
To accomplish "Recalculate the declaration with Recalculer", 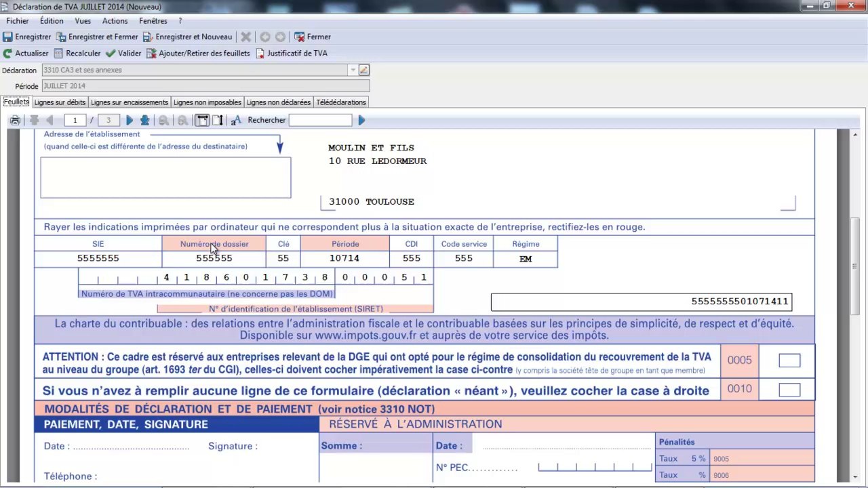I will point(77,53).
